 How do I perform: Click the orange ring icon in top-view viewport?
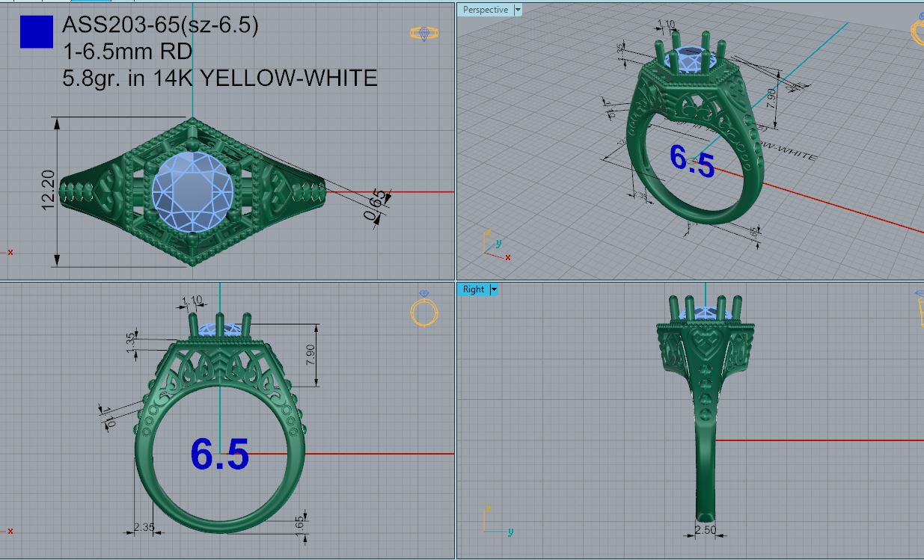423,33
